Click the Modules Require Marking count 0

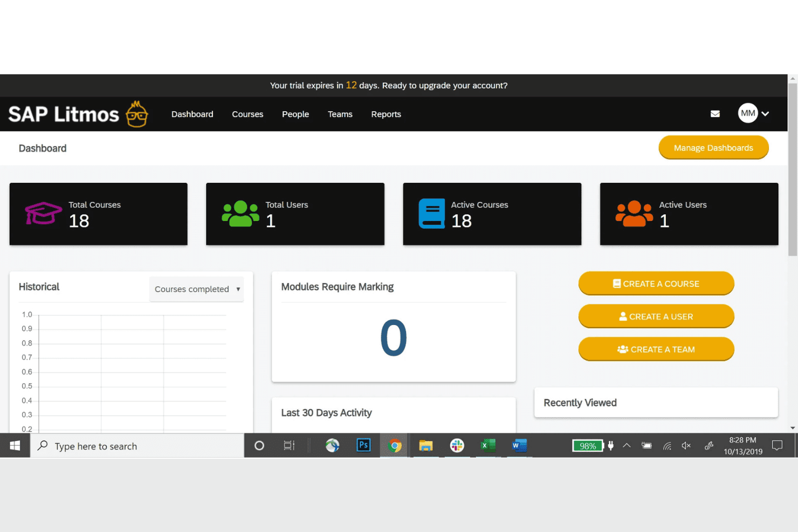point(394,338)
